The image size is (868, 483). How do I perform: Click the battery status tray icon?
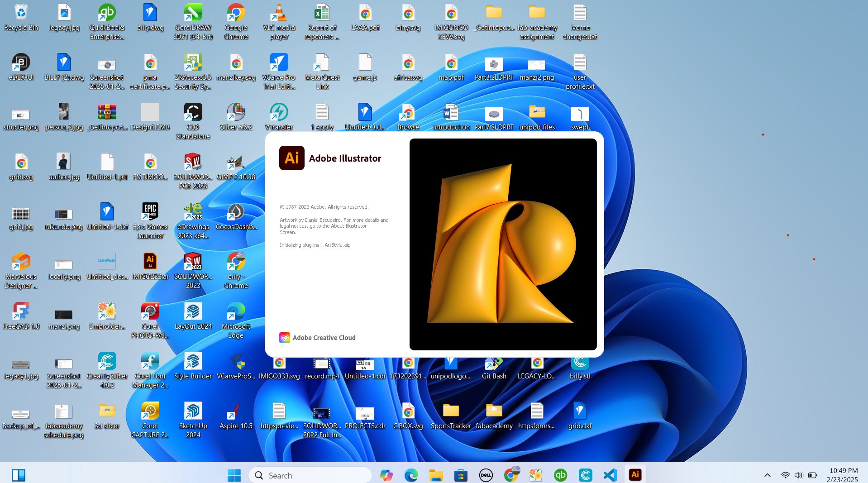point(813,475)
